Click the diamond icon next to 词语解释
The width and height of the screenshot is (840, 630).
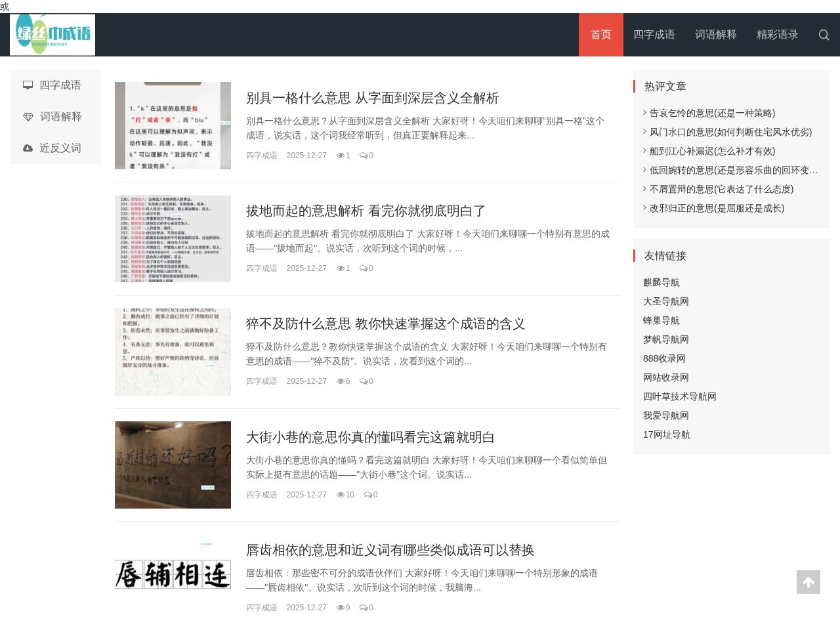tap(28, 116)
